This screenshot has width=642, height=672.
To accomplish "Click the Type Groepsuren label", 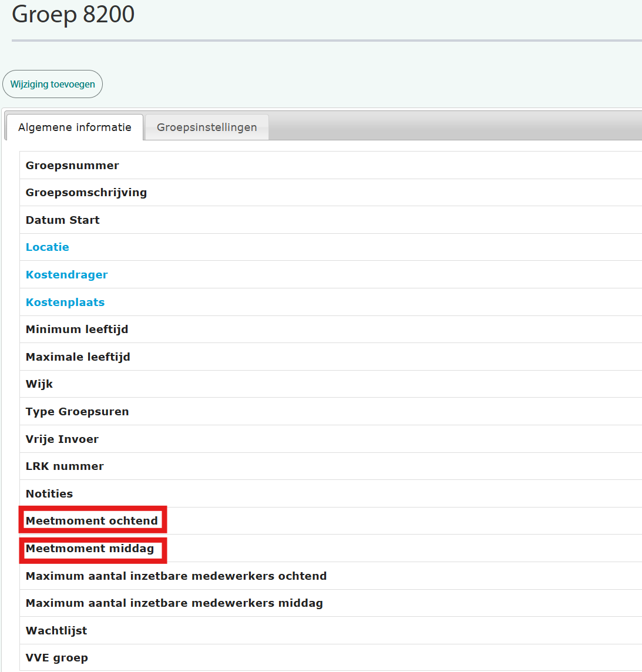I will click(x=78, y=412).
